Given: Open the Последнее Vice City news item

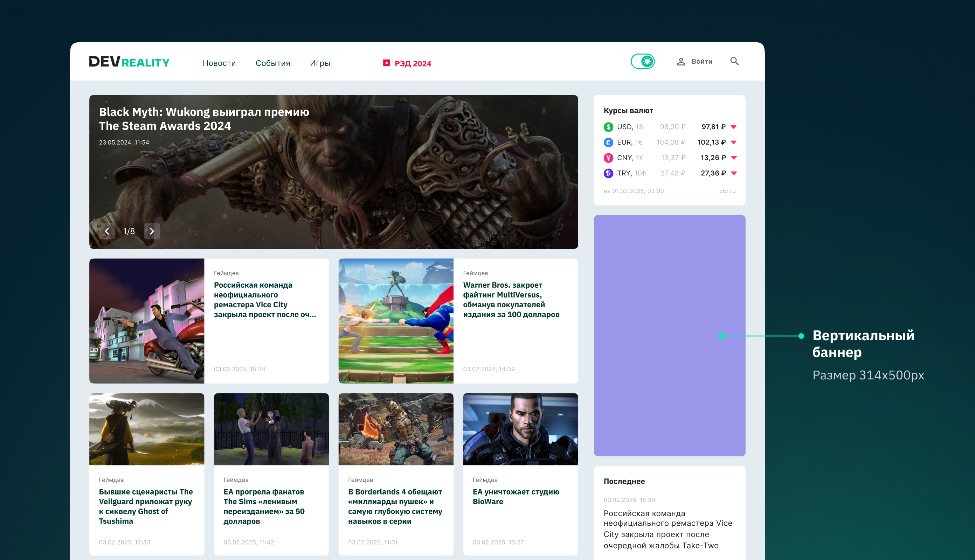Looking at the screenshot, I should point(667,529).
